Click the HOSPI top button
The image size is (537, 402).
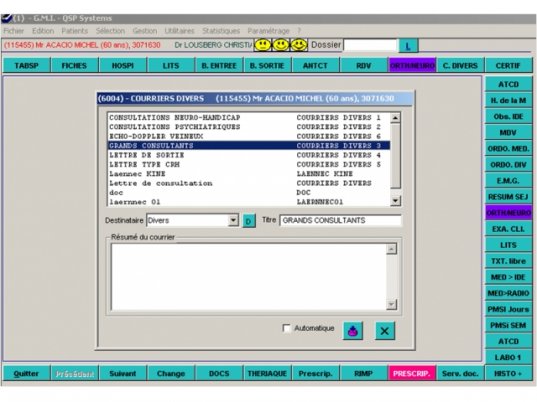[x=123, y=65]
